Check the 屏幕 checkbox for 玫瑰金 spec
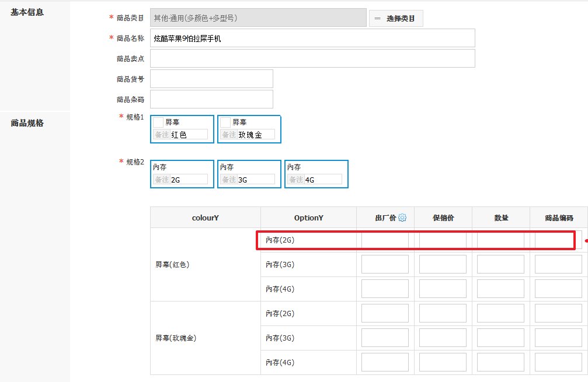Image resolution: width=588 pixels, height=382 pixels. tap(224, 122)
